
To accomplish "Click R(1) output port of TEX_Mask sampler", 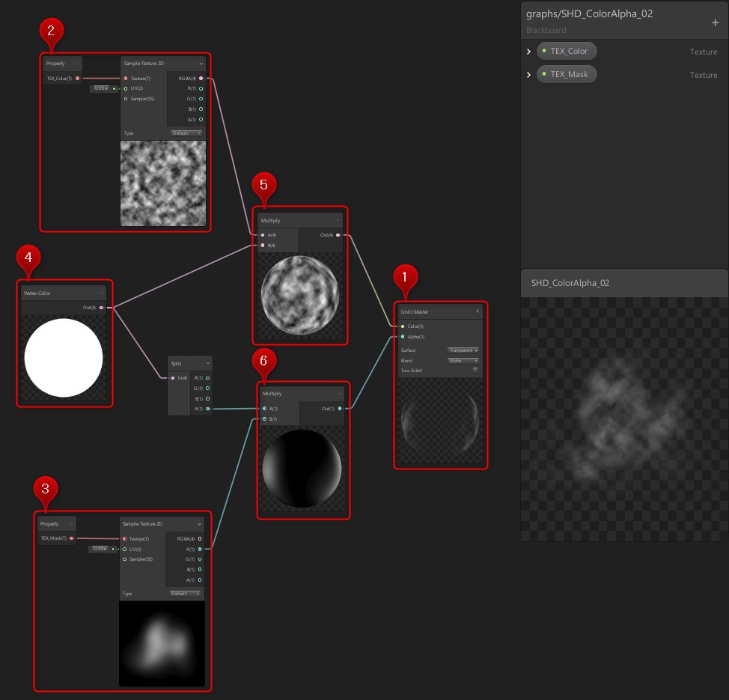I will pyautogui.click(x=200, y=549).
